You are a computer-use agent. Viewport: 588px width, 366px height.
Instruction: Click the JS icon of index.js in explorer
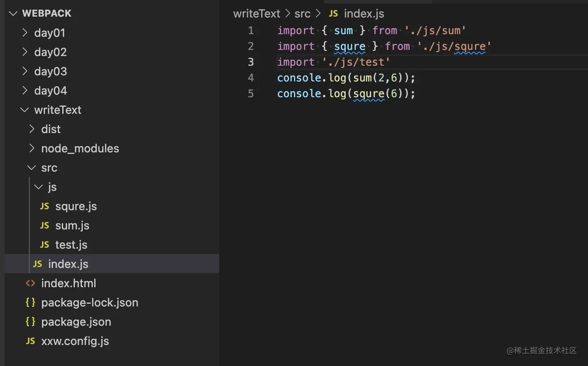(x=38, y=264)
